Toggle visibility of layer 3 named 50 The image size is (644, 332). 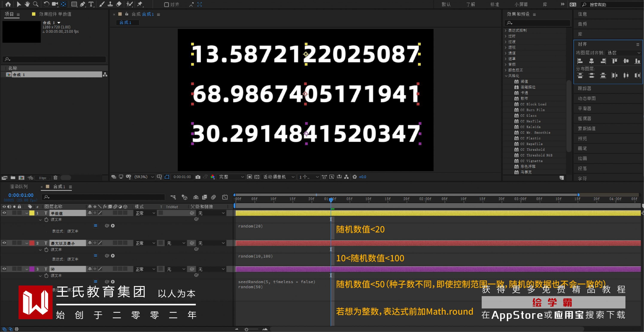[x=4, y=269]
